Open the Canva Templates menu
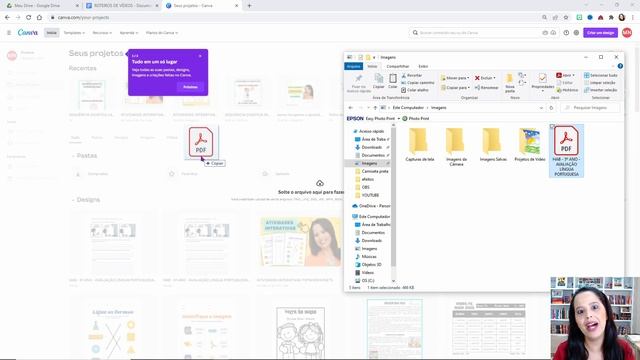Image resolution: width=640 pixels, height=360 pixels. click(74, 33)
